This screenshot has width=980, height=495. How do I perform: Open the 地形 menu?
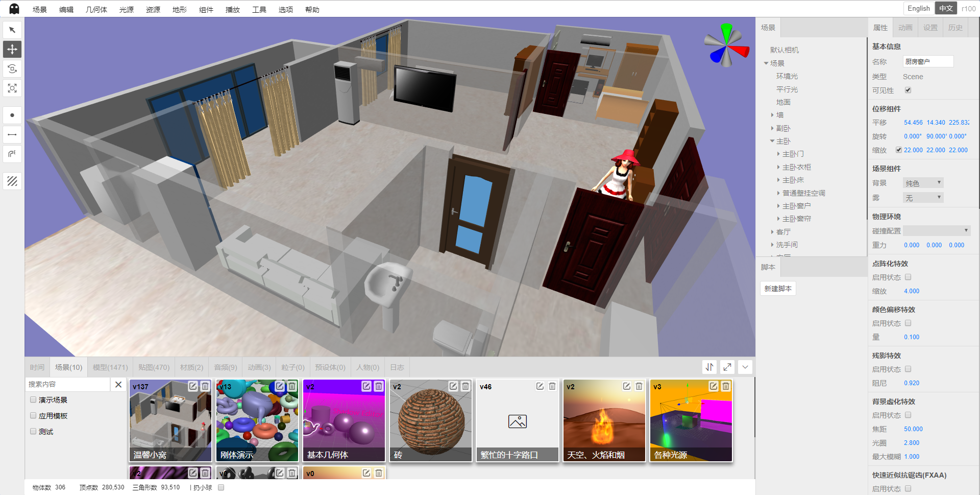(179, 9)
